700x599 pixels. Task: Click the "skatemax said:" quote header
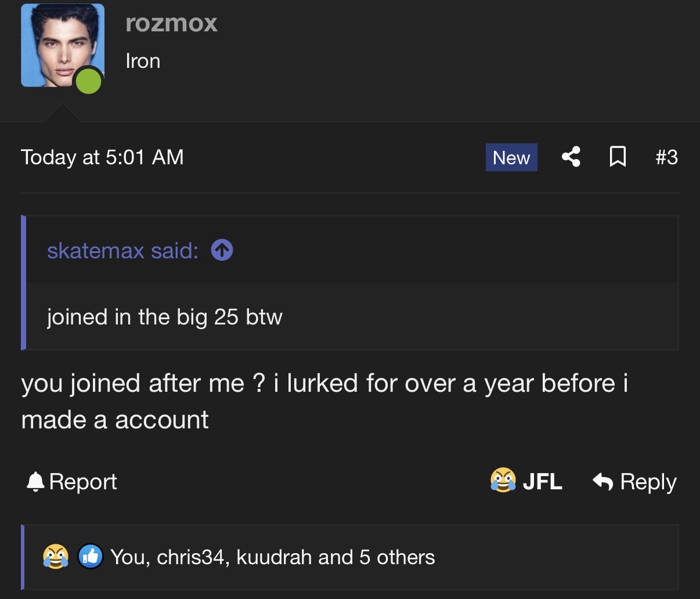tap(122, 251)
